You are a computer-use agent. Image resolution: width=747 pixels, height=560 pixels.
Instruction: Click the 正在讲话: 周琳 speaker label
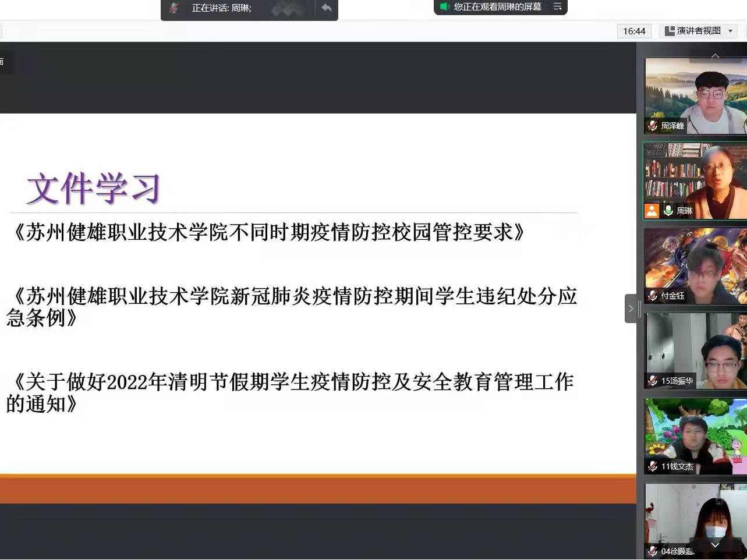[222, 8]
